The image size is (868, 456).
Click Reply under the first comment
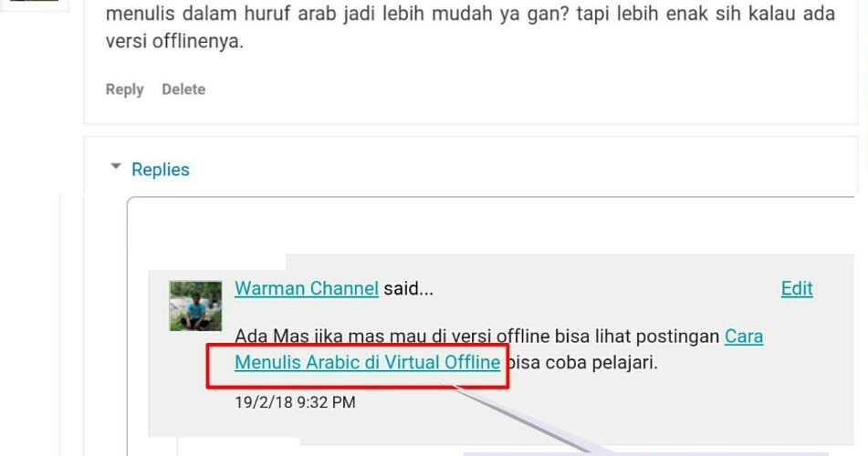124,89
